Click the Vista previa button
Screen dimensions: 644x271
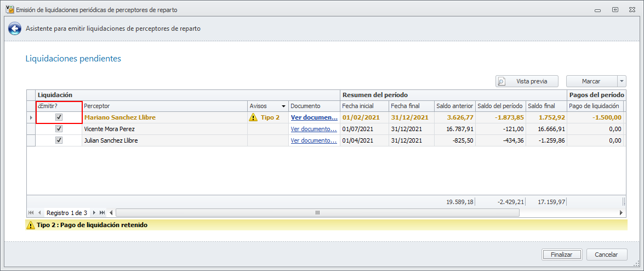526,81
